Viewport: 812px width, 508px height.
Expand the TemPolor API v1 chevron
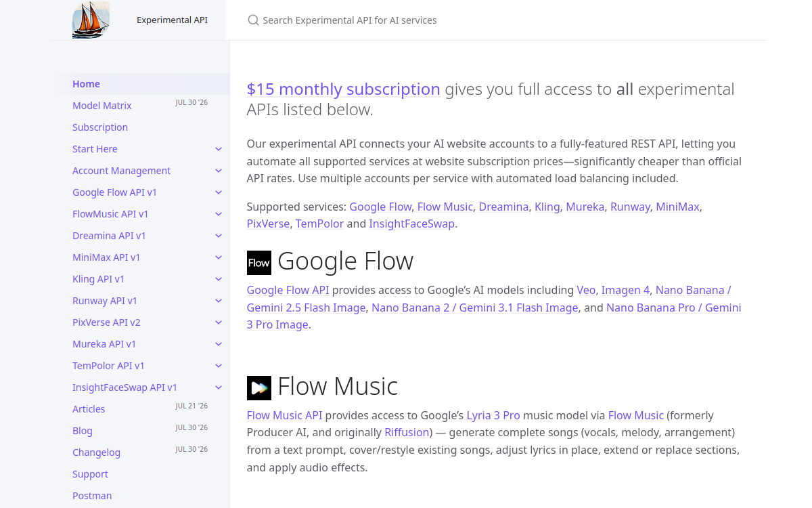[x=219, y=366]
